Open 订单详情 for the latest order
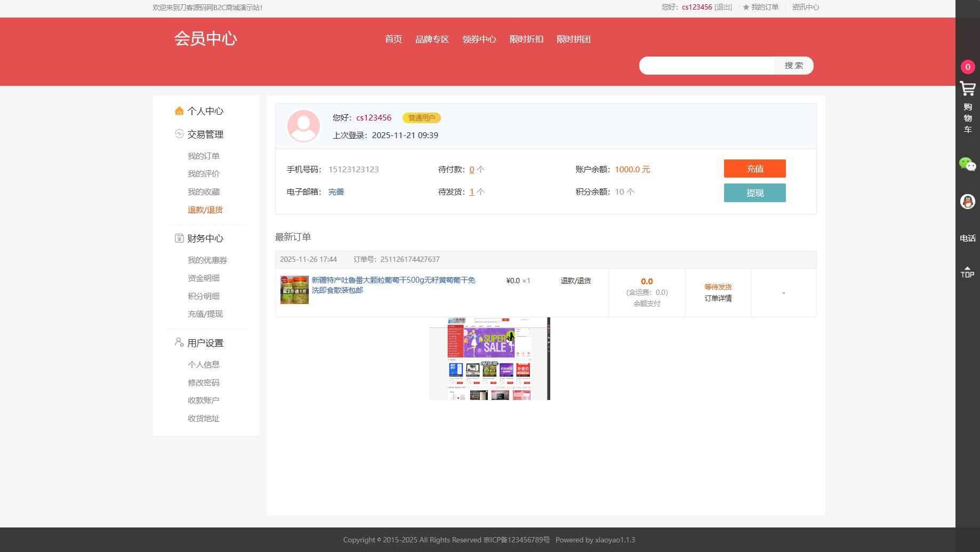Viewport: 980px width, 552px height. pos(718,298)
